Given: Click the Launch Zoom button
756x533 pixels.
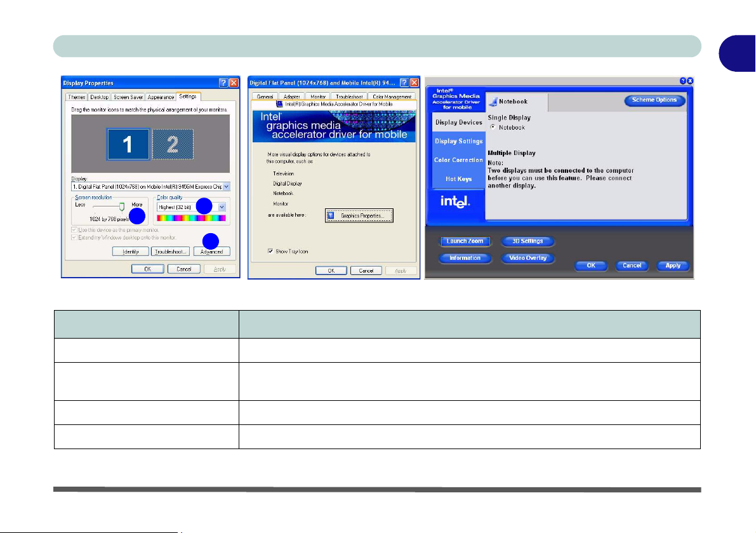Looking at the screenshot, I should click(x=465, y=241).
